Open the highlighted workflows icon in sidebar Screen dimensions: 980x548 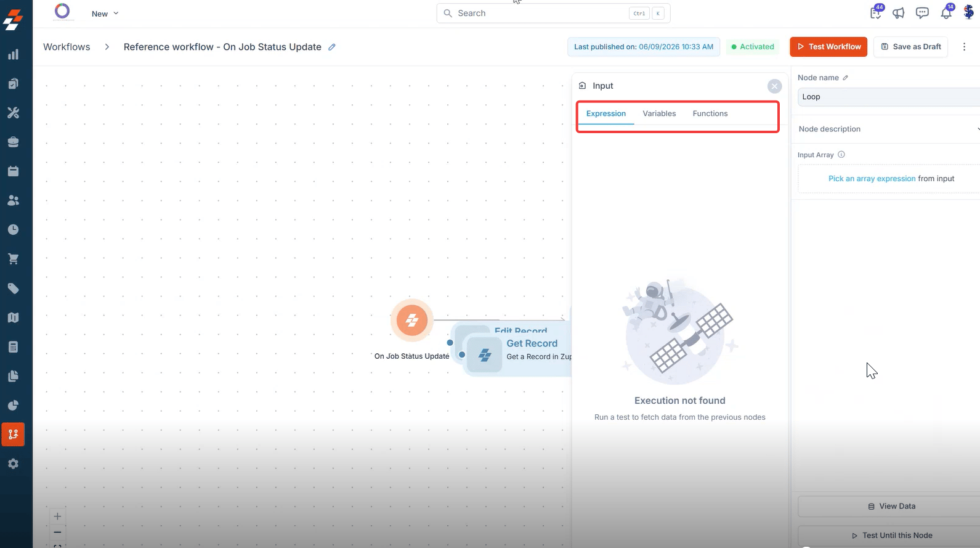point(13,435)
